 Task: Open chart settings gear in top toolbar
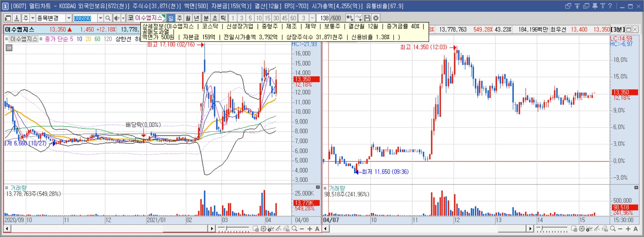[376, 18]
